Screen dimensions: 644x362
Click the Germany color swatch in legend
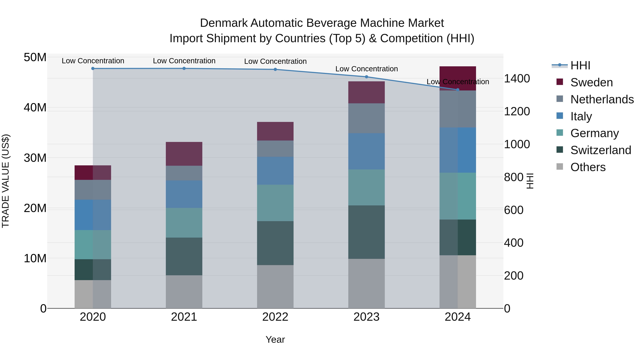pyautogui.click(x=560, y=133)
